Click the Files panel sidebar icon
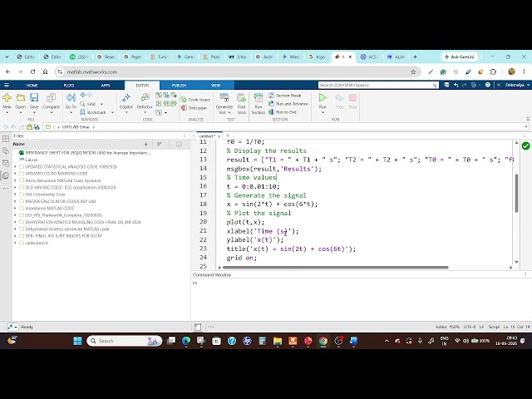Viewport: 532px width, 399px height. [6, 175]
